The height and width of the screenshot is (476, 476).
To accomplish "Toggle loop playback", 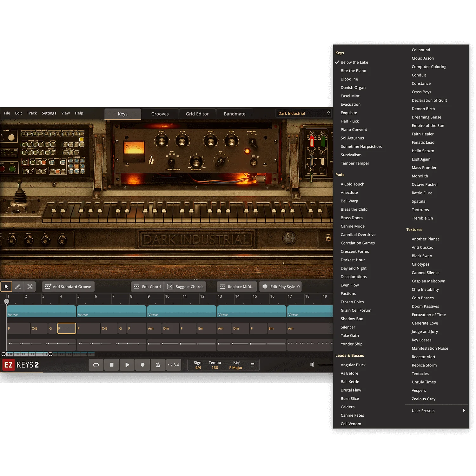I will (x=96, y=365).
